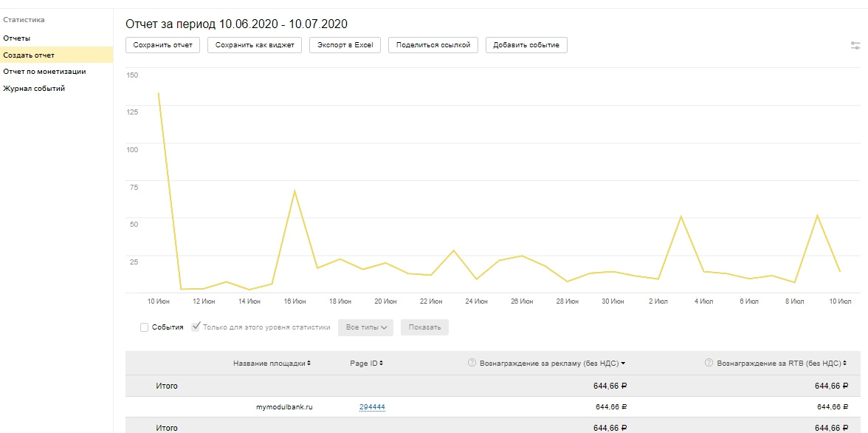Open Журнал событий sidebar item

[34, 88]
